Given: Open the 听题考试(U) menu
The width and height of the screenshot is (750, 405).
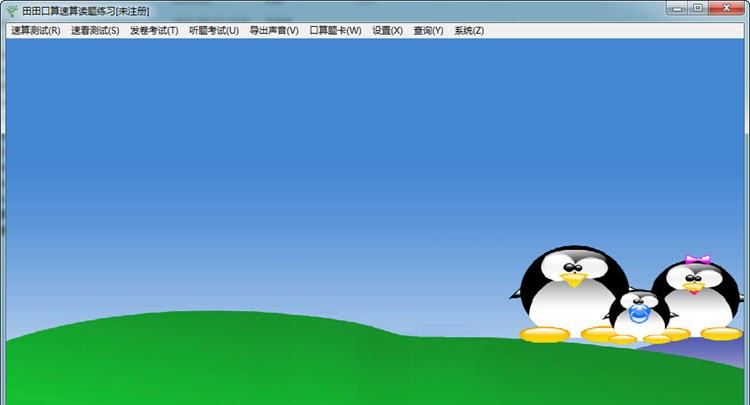Looking at the screenshot, I should point(214,31).
